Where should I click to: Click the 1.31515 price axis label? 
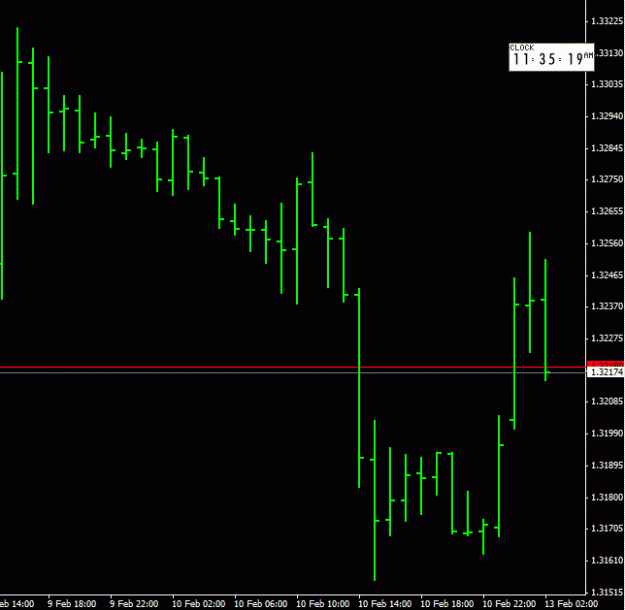[x=607, y=592]
